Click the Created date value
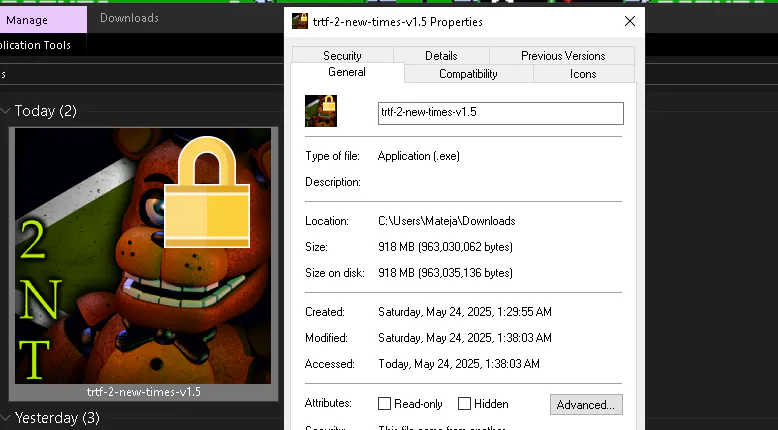This screenshot has width=778, height=430. 465,312
